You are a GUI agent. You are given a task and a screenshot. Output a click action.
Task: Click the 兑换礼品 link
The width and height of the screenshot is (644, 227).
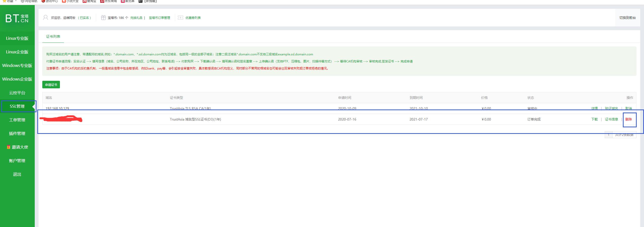(x=136, y=18)
